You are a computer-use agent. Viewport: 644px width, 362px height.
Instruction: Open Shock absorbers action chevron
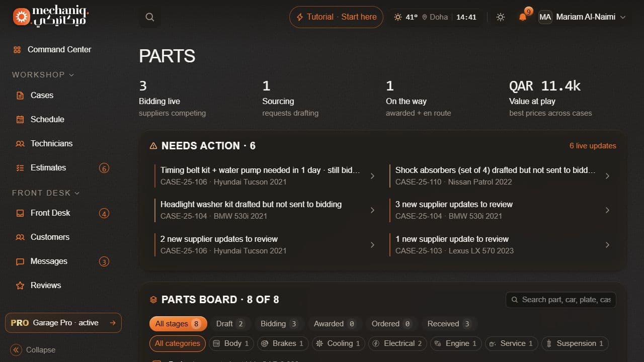607,176
